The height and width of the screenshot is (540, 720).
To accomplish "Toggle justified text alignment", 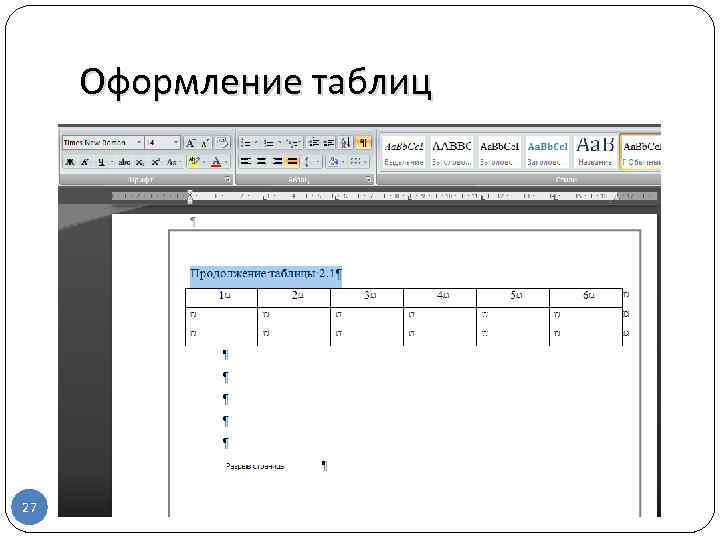I will point(292,162).
